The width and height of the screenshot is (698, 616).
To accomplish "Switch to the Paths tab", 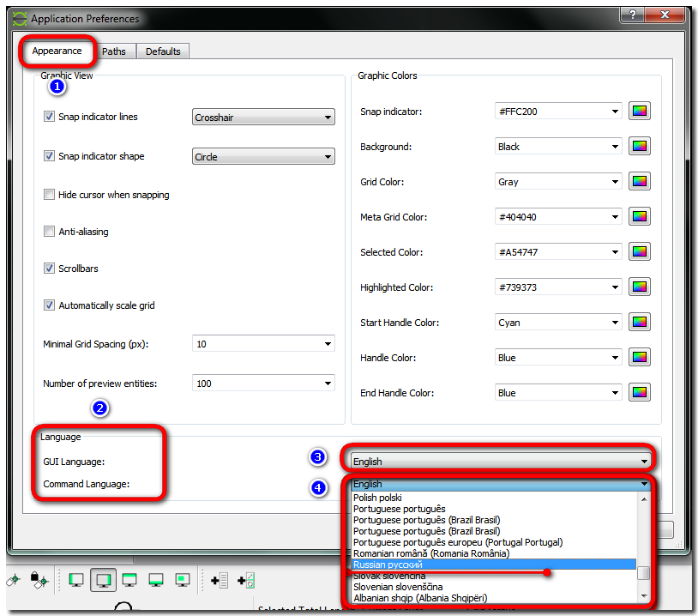I will [x=113, y=51].
